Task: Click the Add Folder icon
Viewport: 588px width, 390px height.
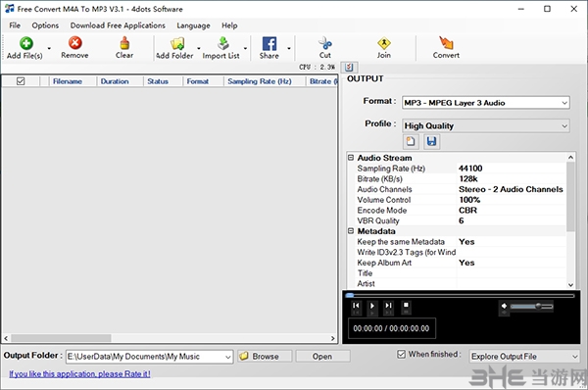Action: [x=177, y=43]
